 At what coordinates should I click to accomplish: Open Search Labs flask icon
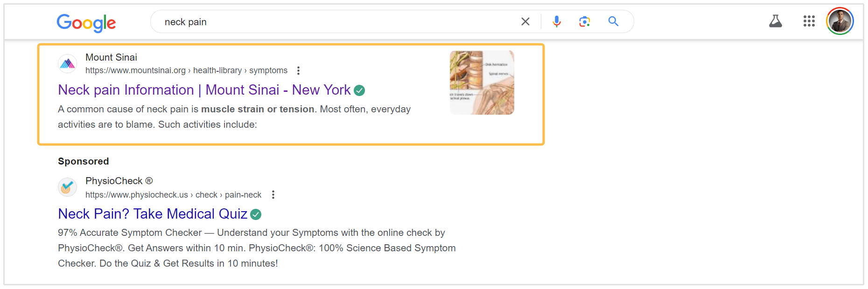tap(775, 21)
